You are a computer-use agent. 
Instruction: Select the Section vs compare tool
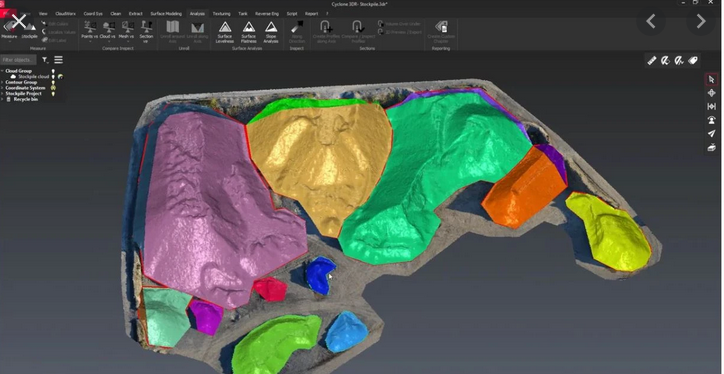pyautogui.click(x=146, y=31)
